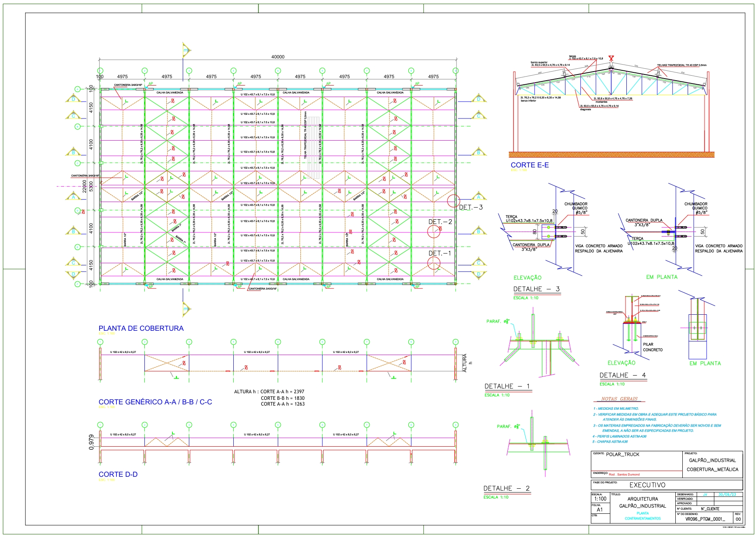This screenshot has width=756, height=536.
Task: Click sheet size "A1" in title block
Action: (x=600, y=510)
